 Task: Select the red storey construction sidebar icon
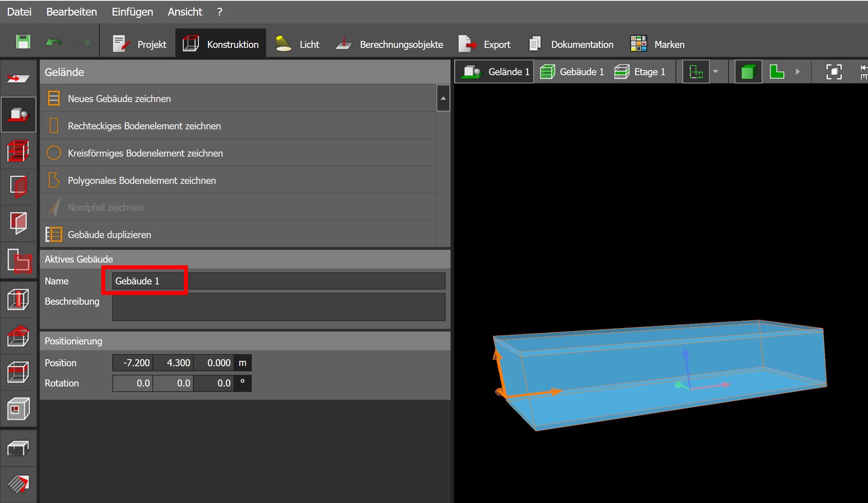18,151
